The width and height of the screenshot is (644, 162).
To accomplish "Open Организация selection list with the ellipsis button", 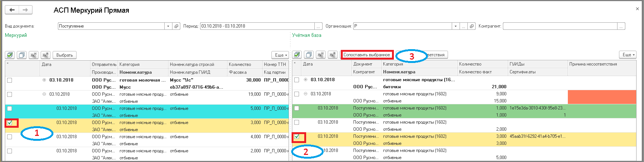I will (x=463, y=26).
